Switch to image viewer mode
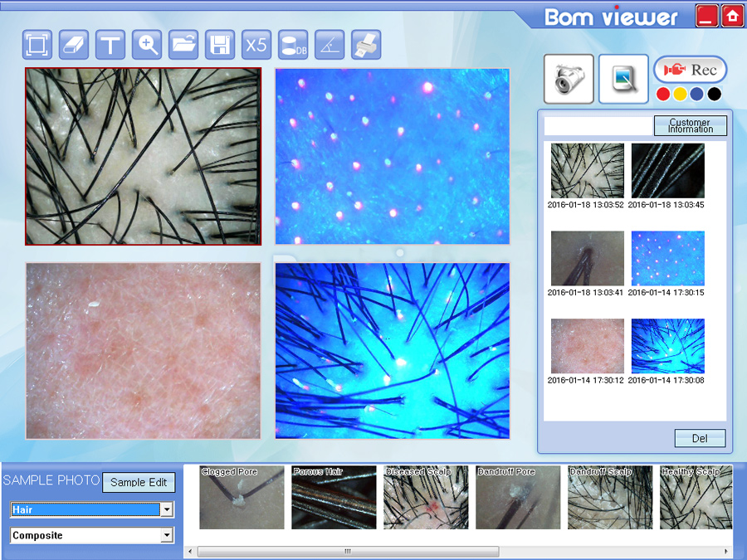The width and height of the screenshot is (747, 560). coord(623,79)
